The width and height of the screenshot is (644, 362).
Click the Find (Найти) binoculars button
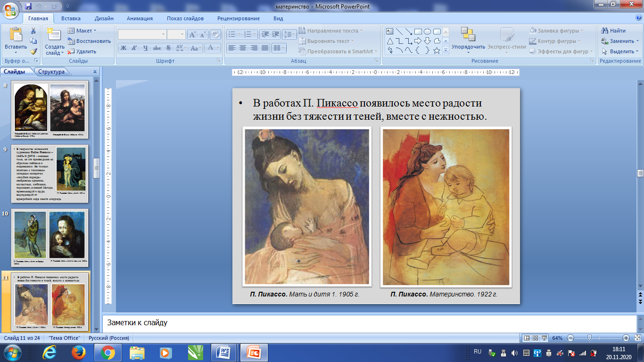[x=613, y=31]
